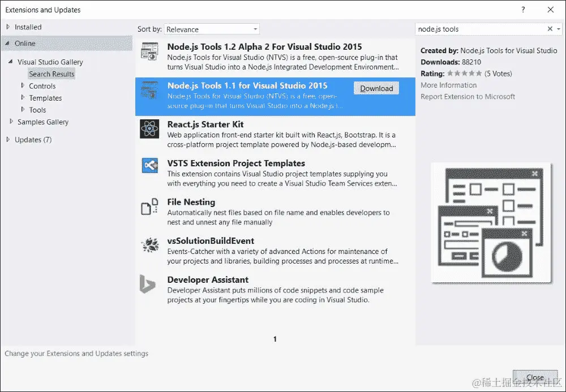
Task: Select VSTS Extension Project Templates title
Action: tap(236, 163)
